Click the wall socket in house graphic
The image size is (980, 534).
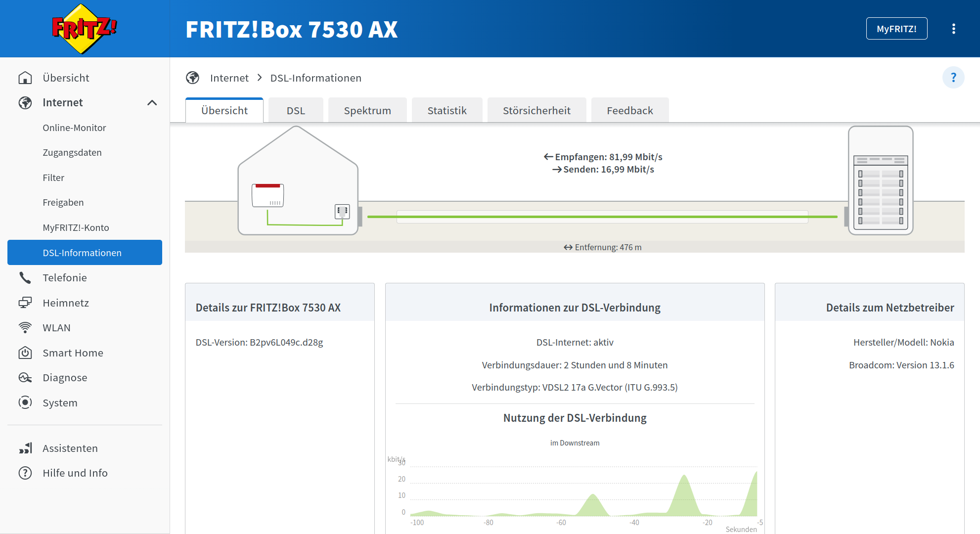click(x=342, y=212)
